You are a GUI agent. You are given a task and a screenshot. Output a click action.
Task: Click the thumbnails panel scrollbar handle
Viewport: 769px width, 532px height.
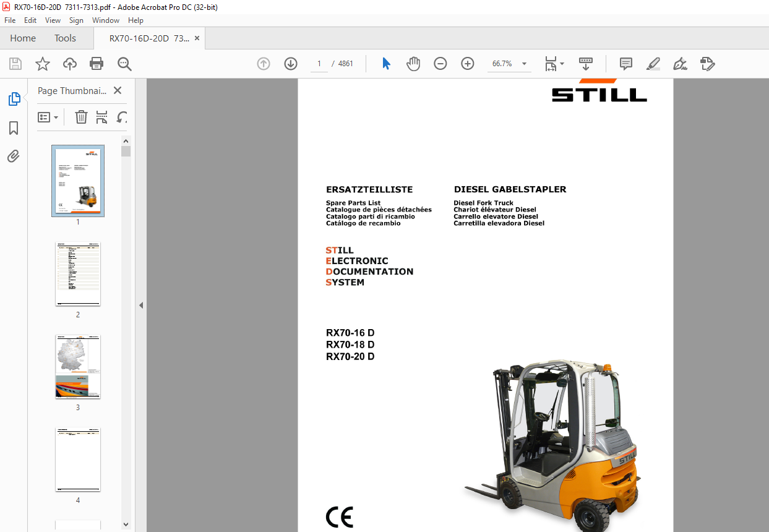click(126, 152)
